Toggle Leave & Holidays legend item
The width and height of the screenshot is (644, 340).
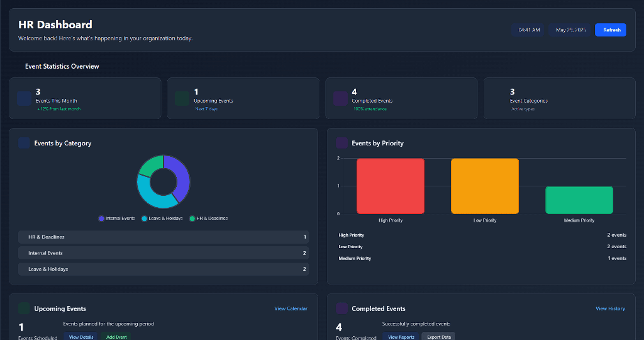[162, 218]
